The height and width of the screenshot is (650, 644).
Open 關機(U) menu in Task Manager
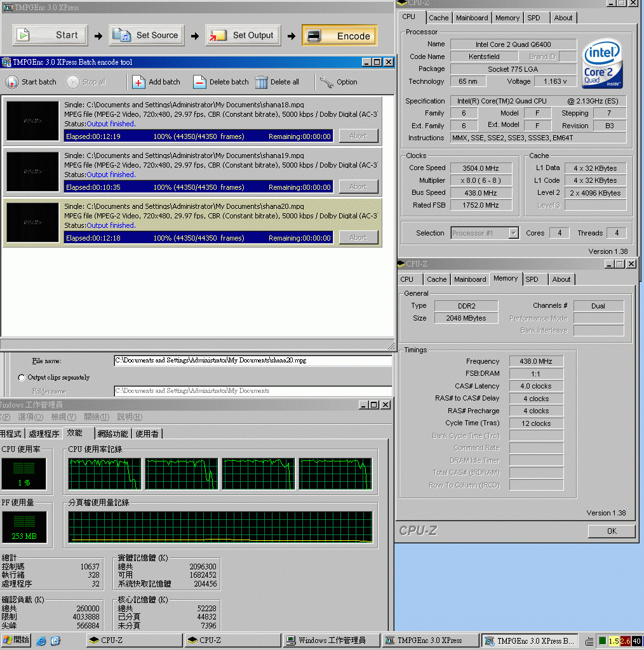click(x=97, y=417)
